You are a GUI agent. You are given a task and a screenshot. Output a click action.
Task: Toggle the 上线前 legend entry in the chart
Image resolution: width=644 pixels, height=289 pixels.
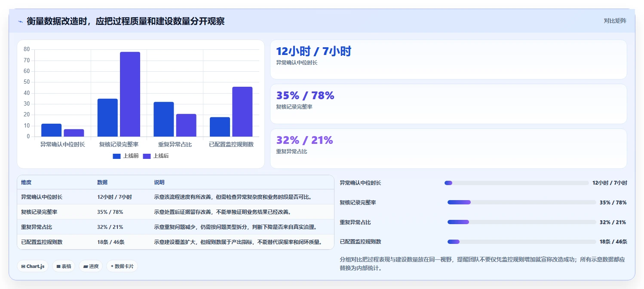pyautogui.click(x=126, y=156)
